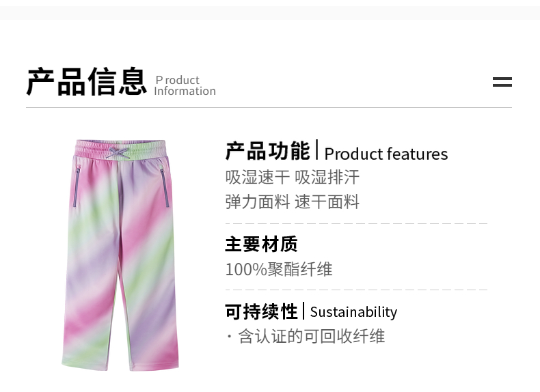540x392 pixels.
Task: Click the left zipper pocket on pants
Action: click(x=77, y=185)
